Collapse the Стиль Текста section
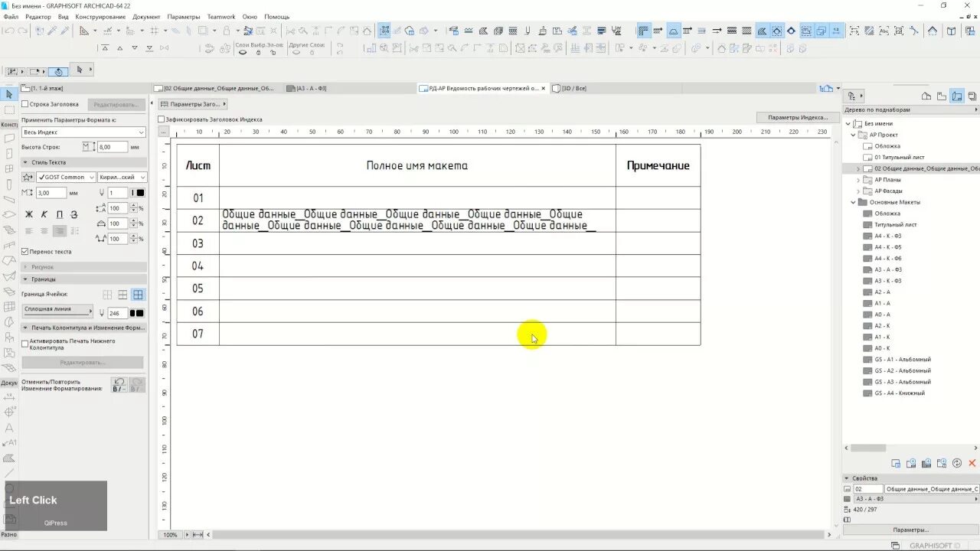This screenshot has width=980, height=551. (x=25, y=162)
